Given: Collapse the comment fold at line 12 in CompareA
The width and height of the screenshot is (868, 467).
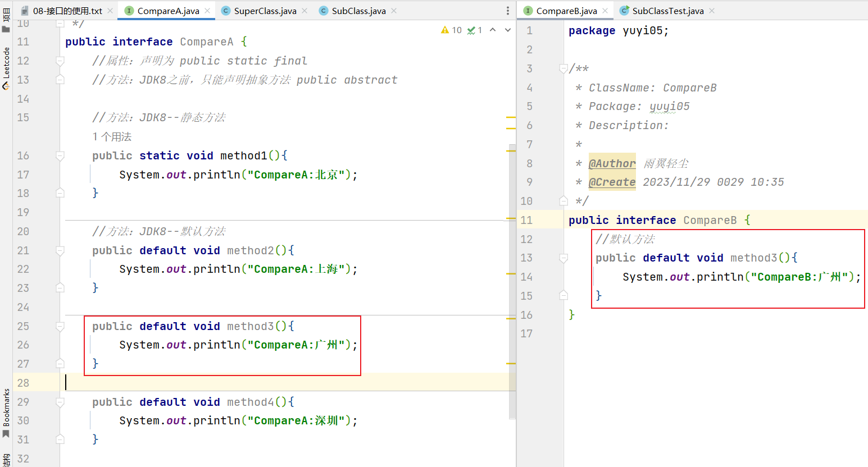Looking at the screenshot, I should [x=60, y=61].
